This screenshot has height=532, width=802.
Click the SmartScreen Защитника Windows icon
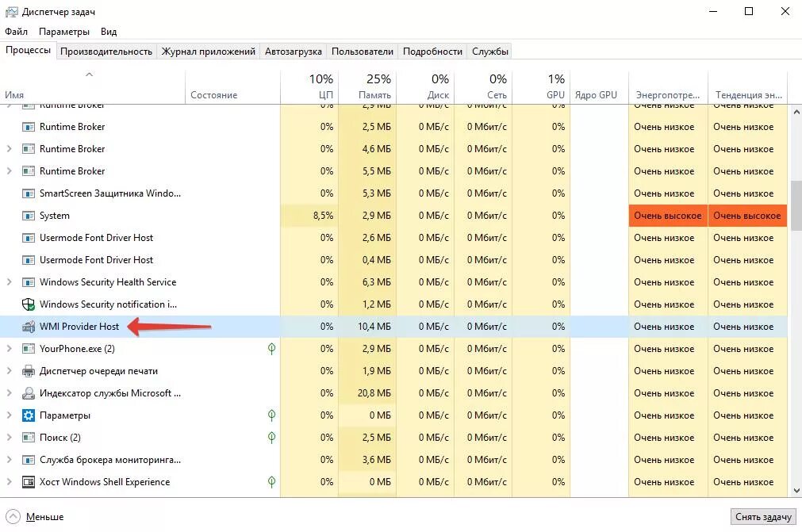point(29,193)
